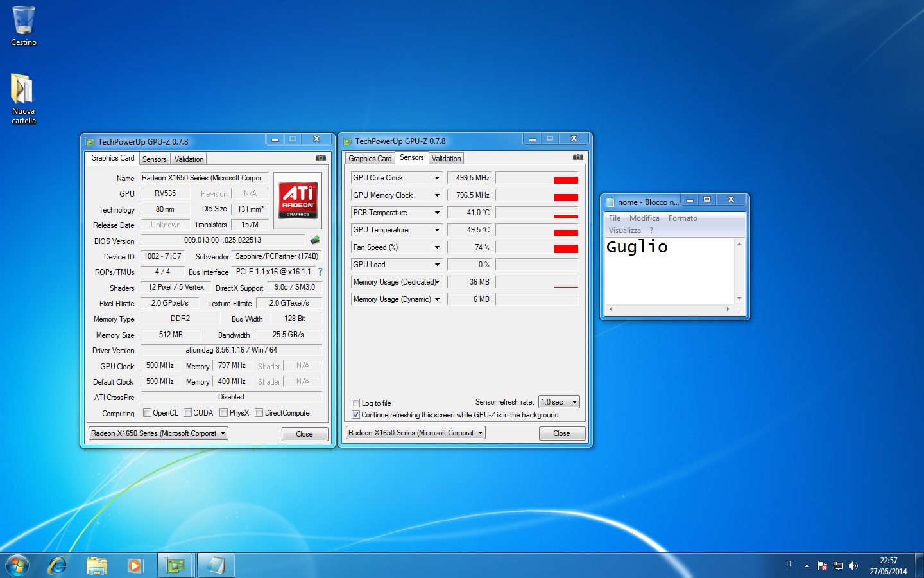This screenshot has height=578, width=924.
Task: Select the Nuova cartella desktop folder
Action: click(23, 98)
